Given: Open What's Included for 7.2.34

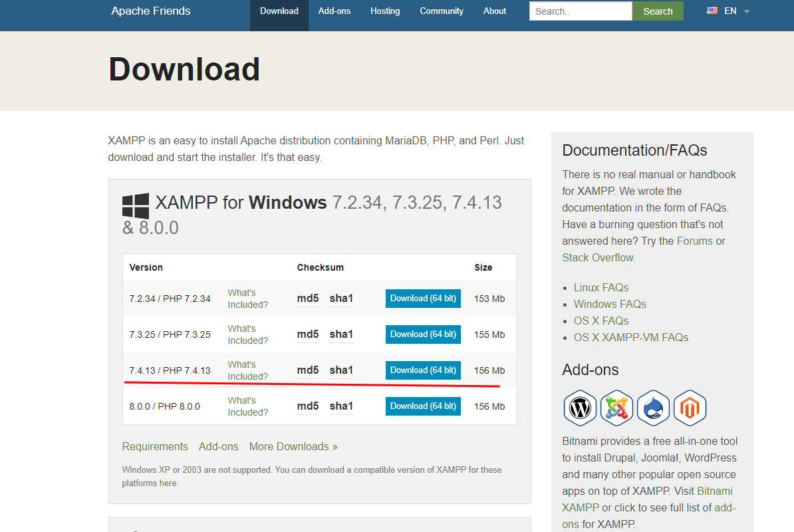Looking at the screenshot, I should coord(247,299).
